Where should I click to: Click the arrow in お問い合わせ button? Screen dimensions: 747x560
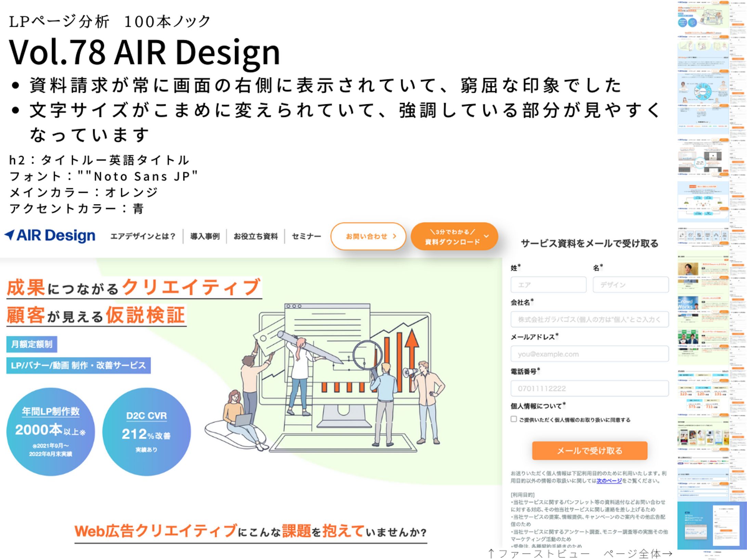[x=394, y=236]
